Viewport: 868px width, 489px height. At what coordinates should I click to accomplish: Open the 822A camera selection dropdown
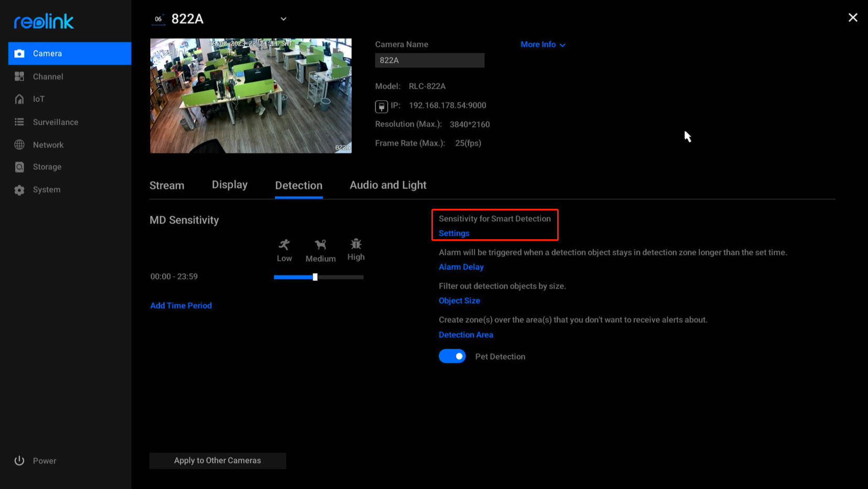click(x=284, y=19)
